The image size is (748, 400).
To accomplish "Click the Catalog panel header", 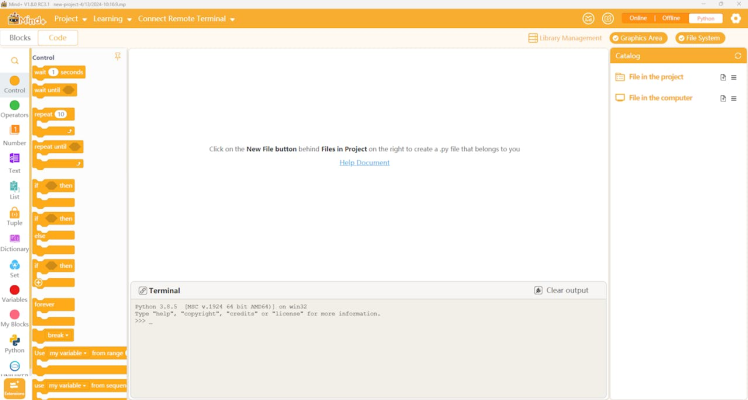I will 678,56.
